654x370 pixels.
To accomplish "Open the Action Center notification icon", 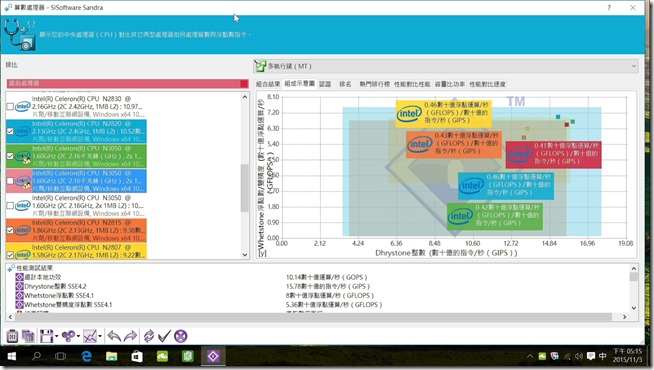I will (591, 356).
